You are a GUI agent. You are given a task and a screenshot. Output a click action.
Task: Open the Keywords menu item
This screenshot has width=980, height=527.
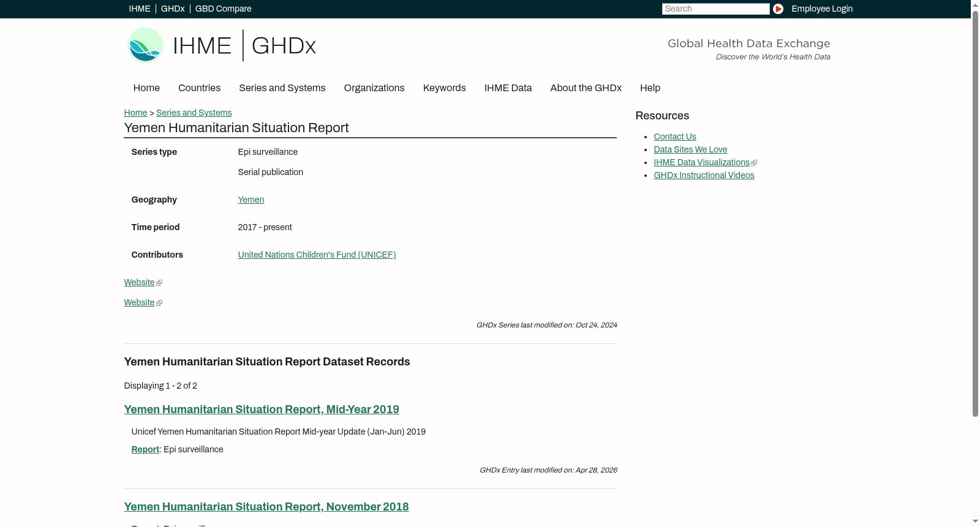click(444, 88)
